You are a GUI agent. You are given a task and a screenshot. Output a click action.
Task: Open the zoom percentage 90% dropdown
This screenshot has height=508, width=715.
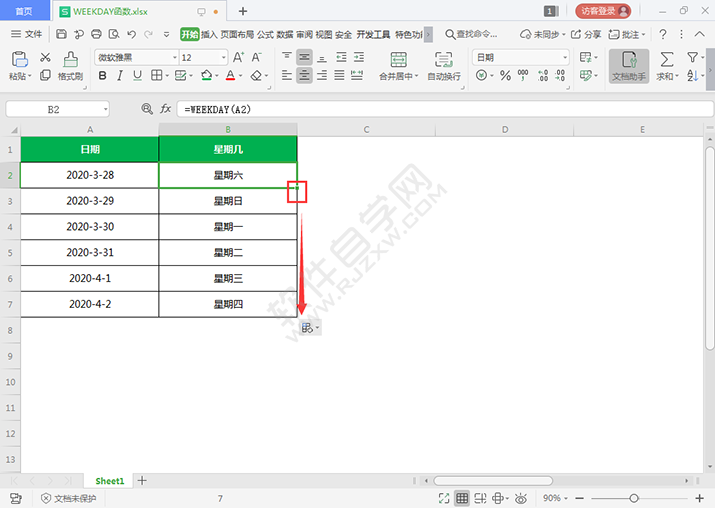pos(555,498)
